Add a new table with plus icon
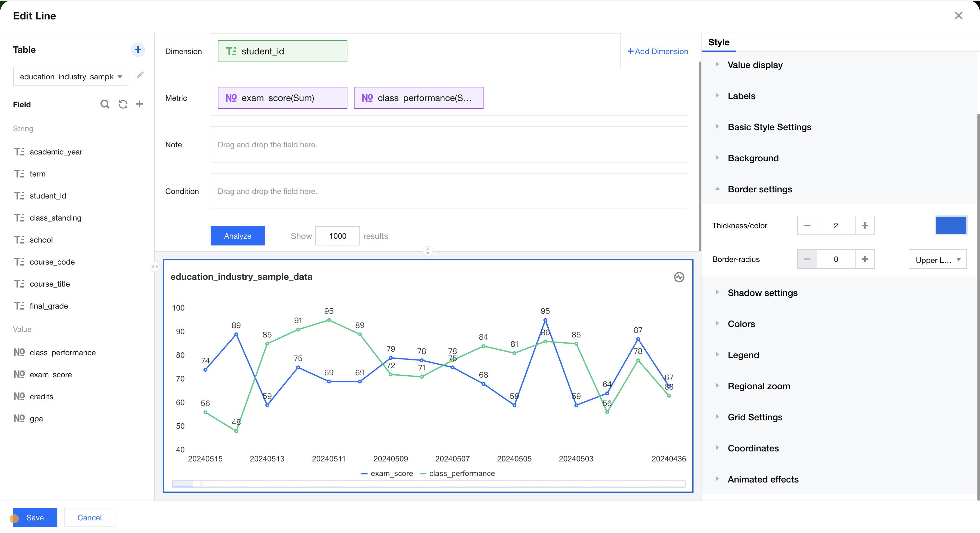This screenshot has width=980, height=533. (x=138, y=50)
